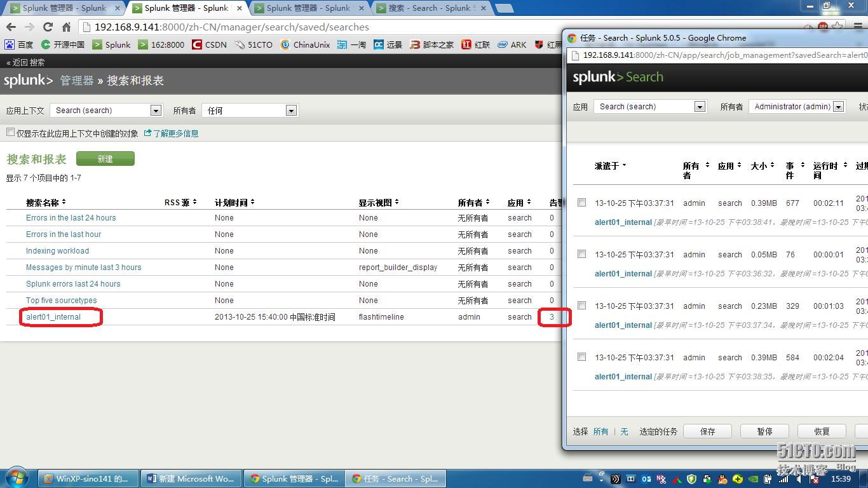Check the job row with 76 events
This screenshot has width=868, height=488.
point(581,254)
